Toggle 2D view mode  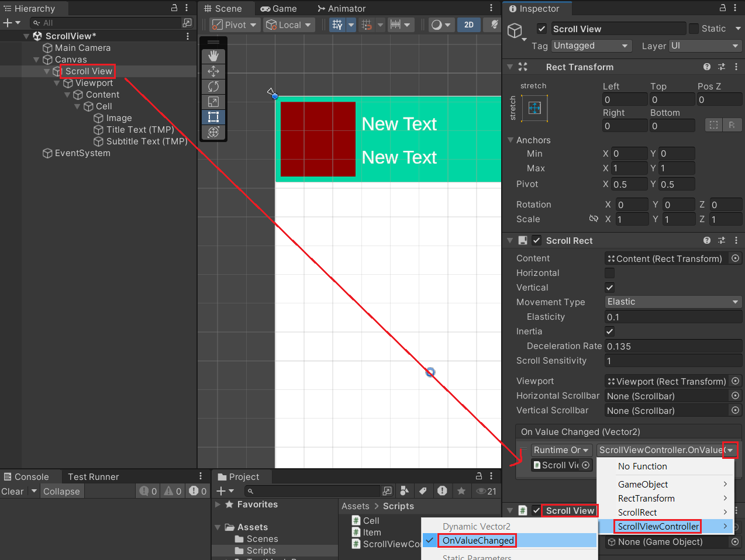(x=469, y=25)
